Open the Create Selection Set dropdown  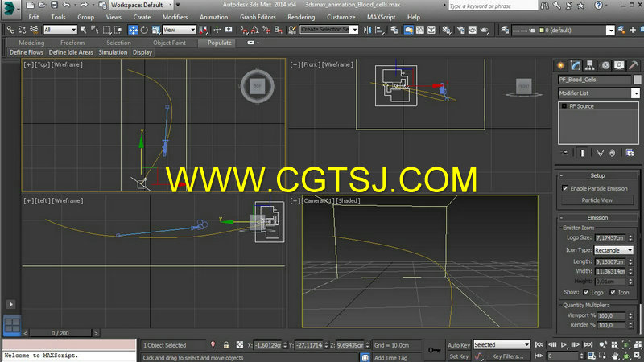pyautogui.click(x=329, y=30)
